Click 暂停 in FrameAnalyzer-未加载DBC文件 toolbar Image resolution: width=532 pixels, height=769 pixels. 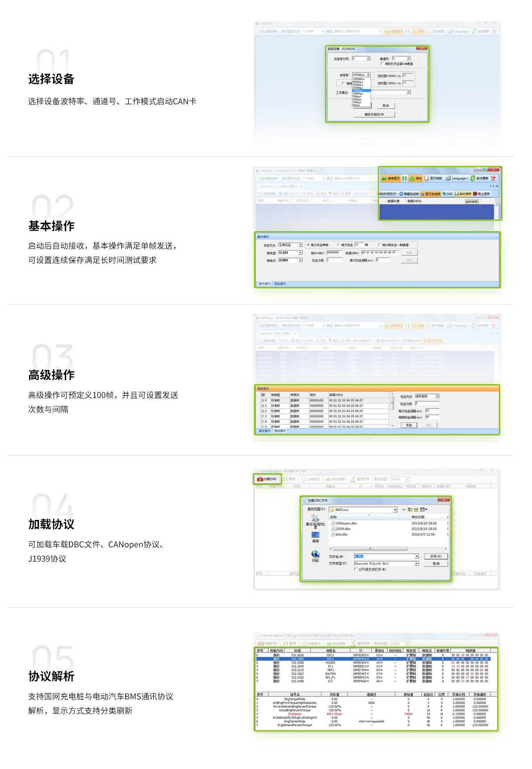tap(289, 479)
